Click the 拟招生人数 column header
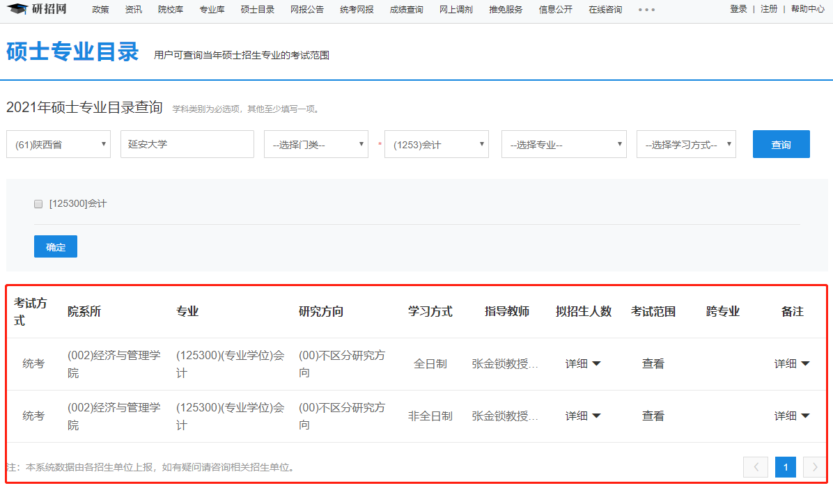The height and width of the screenshot is (504, 833). (584, 312)
